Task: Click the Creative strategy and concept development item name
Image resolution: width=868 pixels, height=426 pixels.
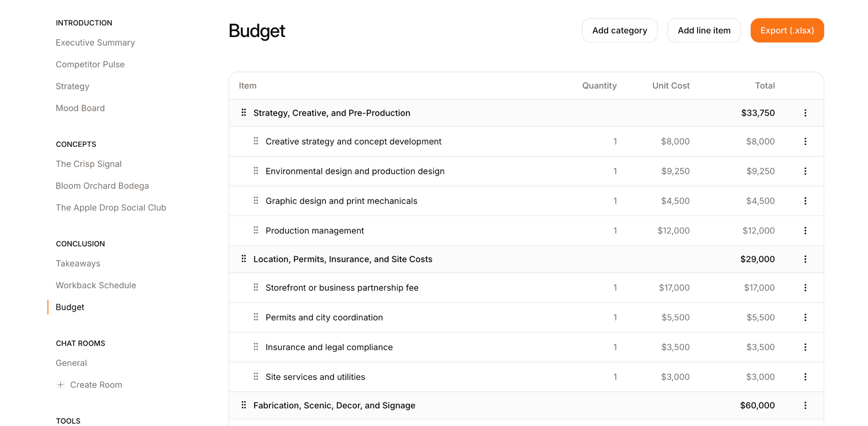Action: tap(354, 141)
